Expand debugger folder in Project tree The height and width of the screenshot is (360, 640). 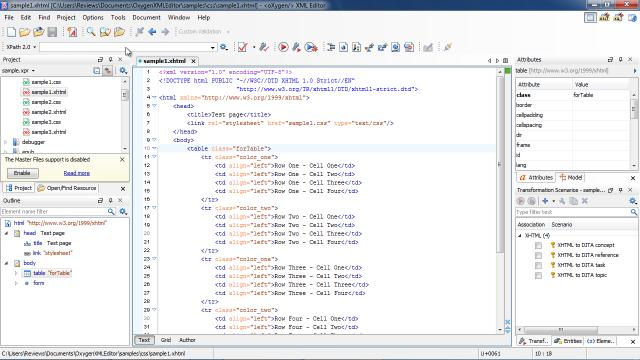pyautogui.click(x=6, y=142)
